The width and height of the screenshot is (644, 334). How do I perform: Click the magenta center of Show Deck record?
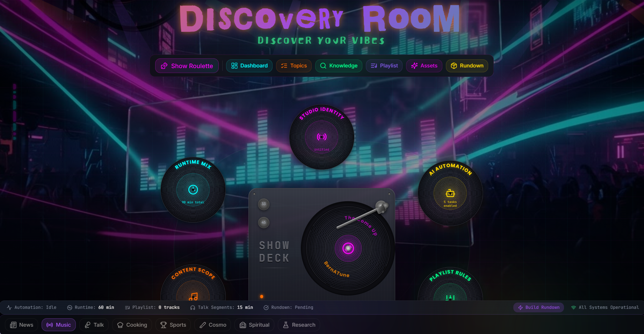(x=348, y=248)
